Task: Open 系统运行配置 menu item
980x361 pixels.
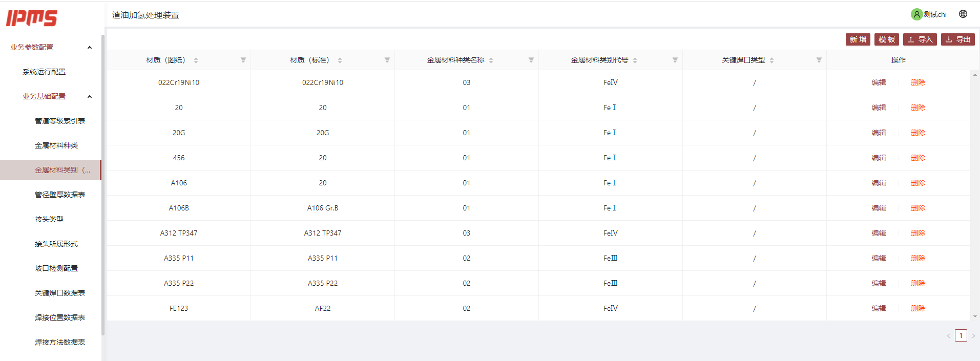Action: (44, 72)
